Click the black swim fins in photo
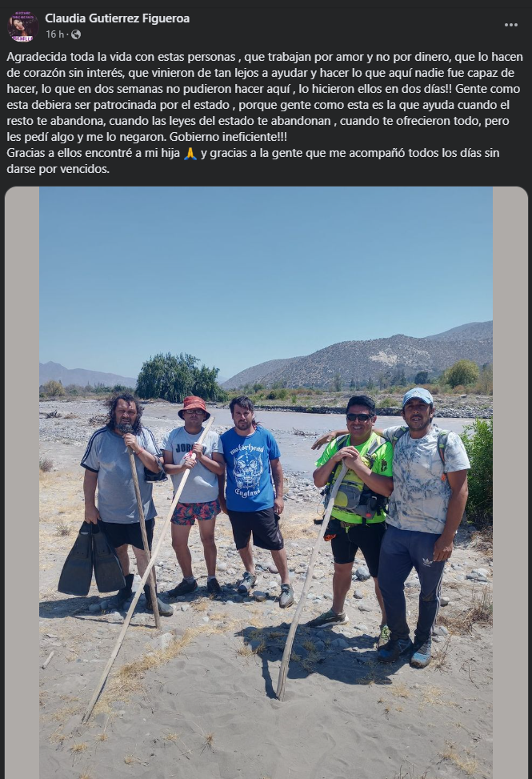The width and height of the screenshot is (532, 779). coord(91,558)
